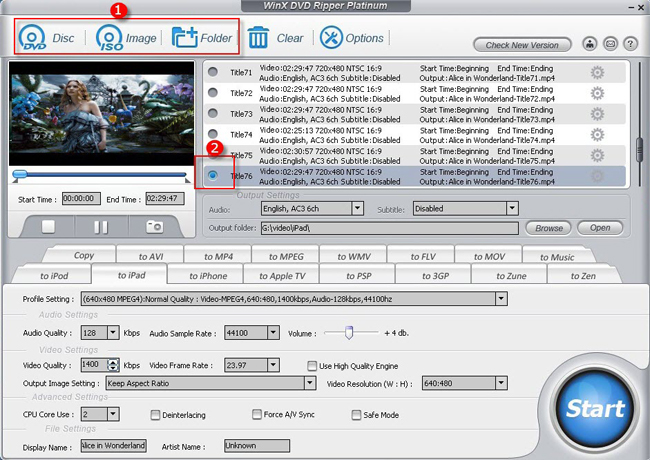The height and width of the screenshot is (460, 650).
Task: Open settings gear for Title73
Action: coord(597,114)
